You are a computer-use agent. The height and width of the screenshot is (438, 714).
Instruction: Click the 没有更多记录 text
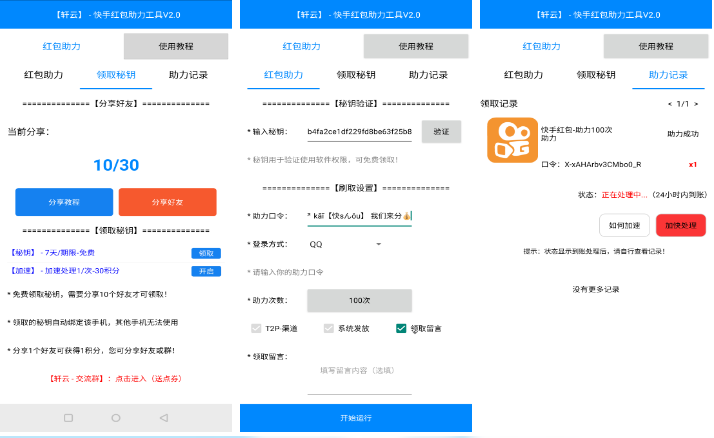(596, 289)
